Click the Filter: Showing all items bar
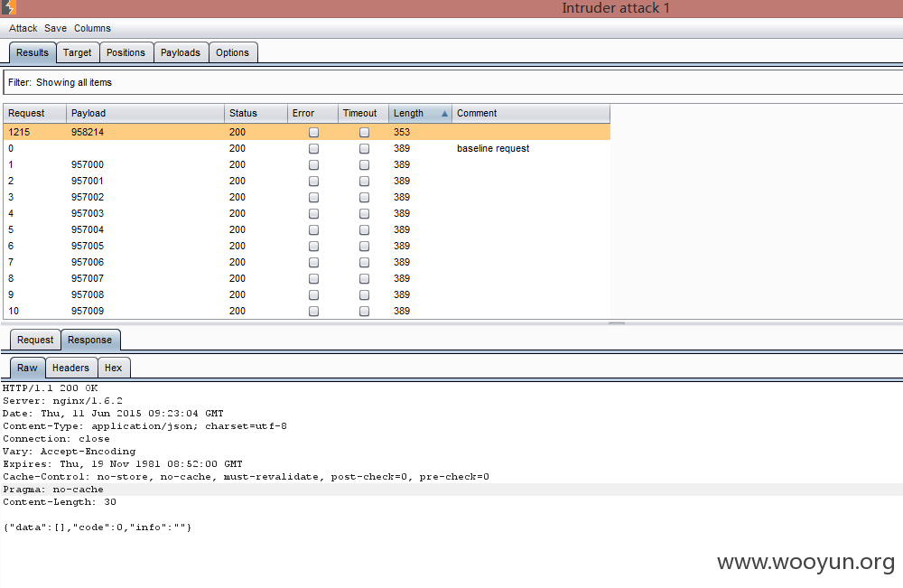 [452, 82]
